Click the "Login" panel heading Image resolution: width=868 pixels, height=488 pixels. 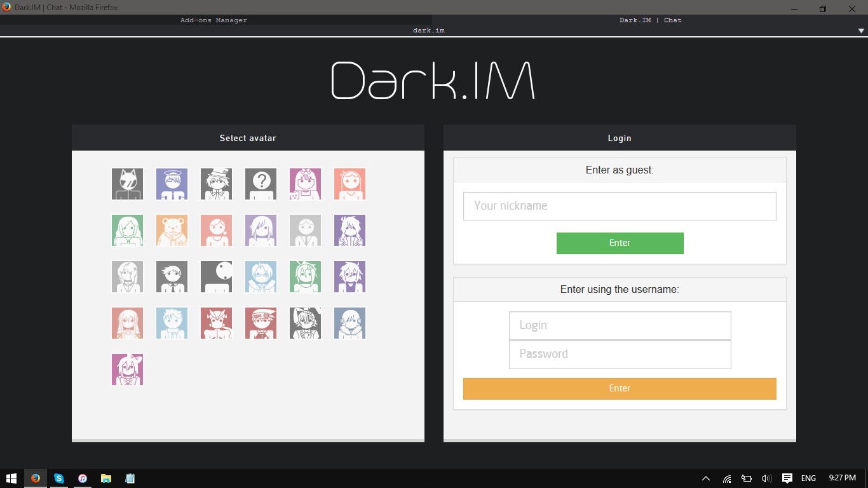point(620,138)
